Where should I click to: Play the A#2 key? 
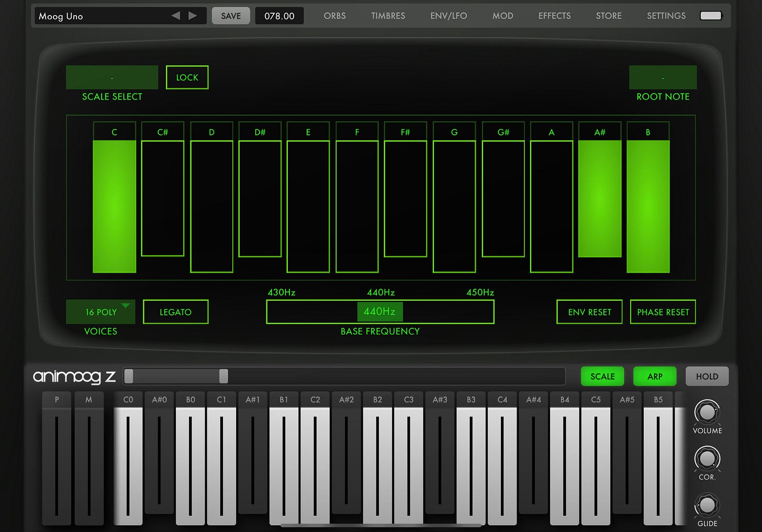[x=346, y=453]
